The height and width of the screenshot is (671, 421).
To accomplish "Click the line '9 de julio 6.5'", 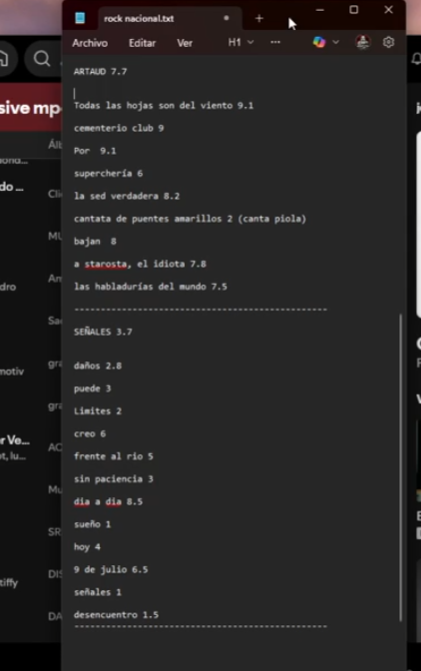I will tap(111, 570).
